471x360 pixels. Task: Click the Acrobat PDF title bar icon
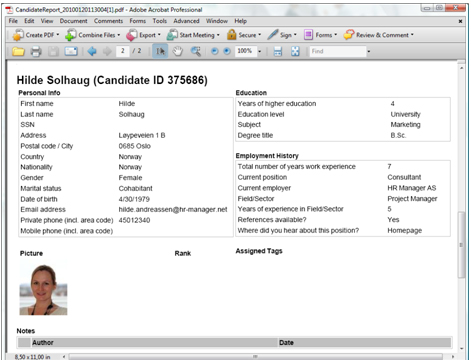9,10
